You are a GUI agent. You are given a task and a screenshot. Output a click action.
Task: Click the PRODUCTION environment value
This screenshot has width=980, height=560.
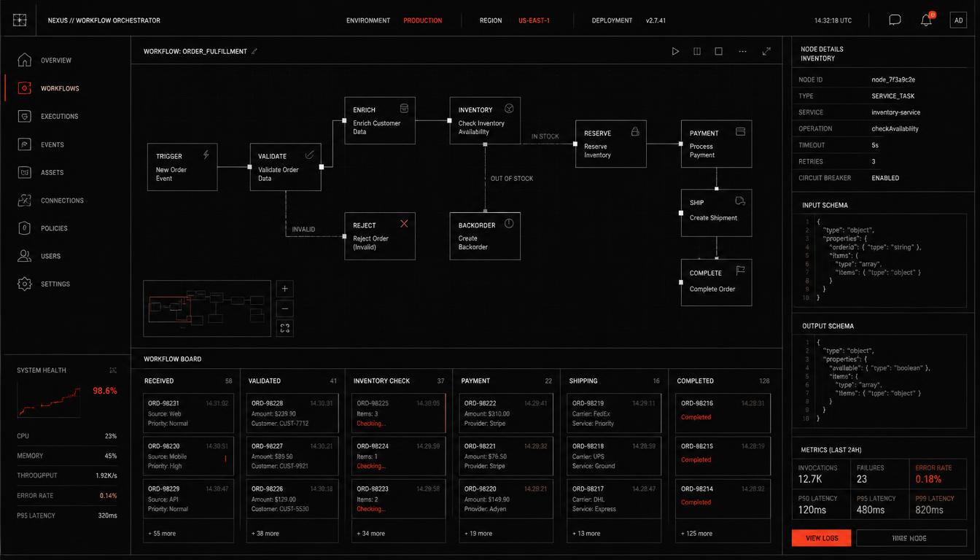tap(423, 20)
